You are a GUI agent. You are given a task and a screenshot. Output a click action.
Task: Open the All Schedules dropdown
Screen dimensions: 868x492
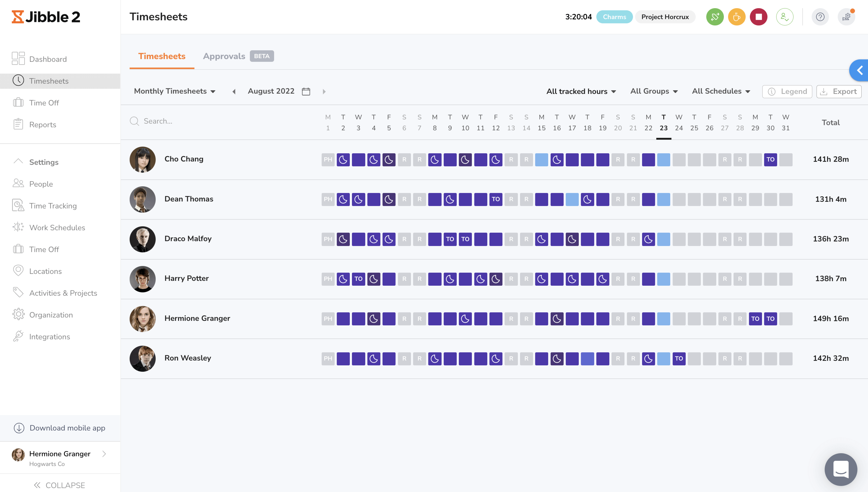point(721,91)
